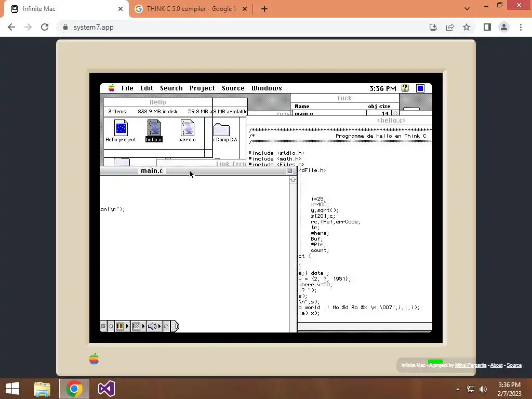Open the About link
The height and width of the screenshot is (399, 532).
tap(496, 365)
